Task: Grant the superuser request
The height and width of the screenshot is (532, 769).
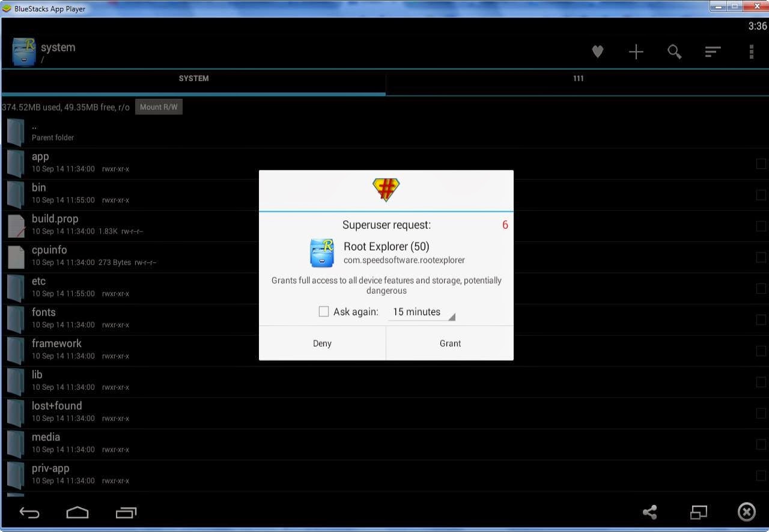Action: [x=450, y=343]
